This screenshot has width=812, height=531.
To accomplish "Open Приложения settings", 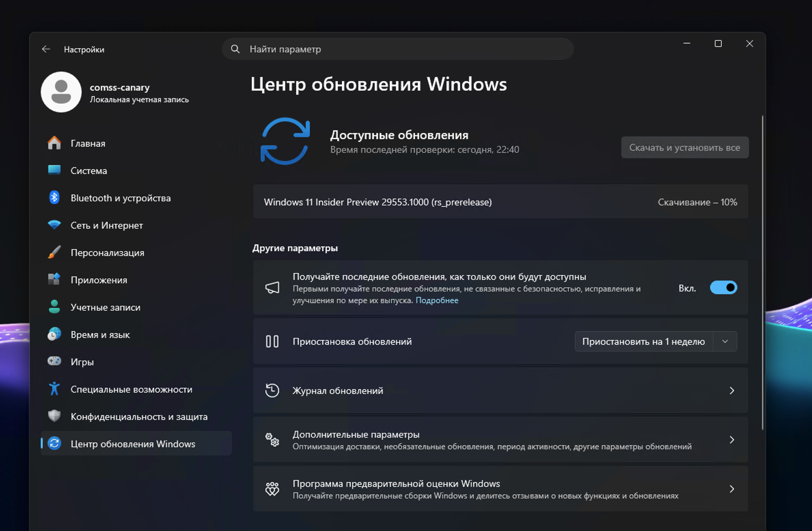I will coord(136,280).
